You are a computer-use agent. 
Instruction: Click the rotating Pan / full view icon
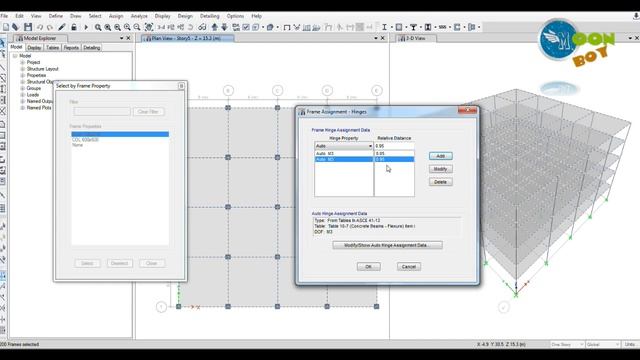tap(149, 27)
